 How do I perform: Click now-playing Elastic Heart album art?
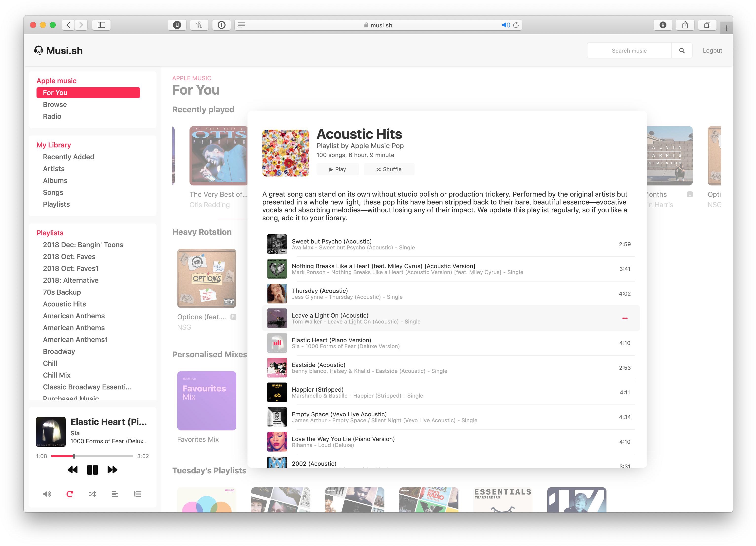pyautogui.click(x=51, y=432)
